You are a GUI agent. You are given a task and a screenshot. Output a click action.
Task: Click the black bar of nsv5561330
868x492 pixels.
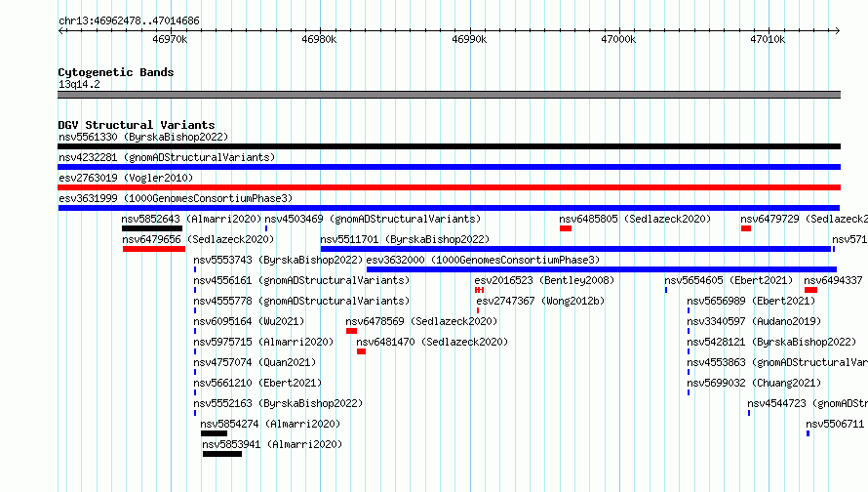point(449,146)
